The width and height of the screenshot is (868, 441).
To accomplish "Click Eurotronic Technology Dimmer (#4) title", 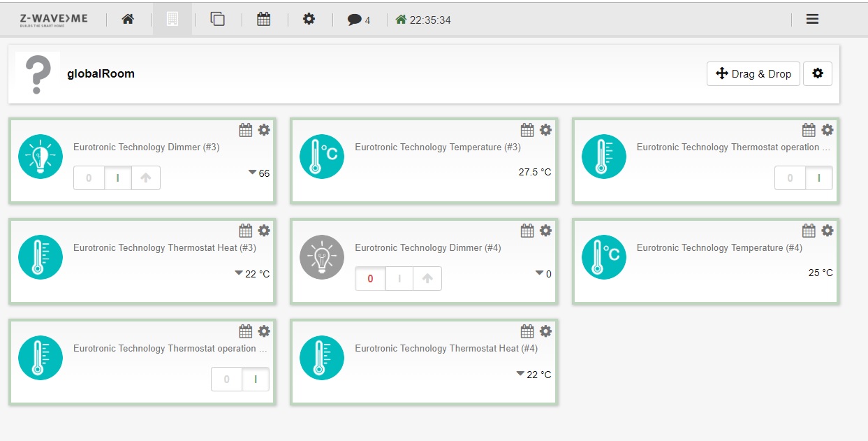I will [428, 248].
